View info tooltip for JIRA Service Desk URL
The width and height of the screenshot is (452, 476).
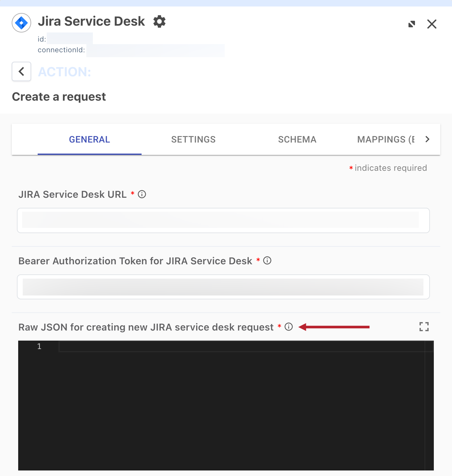point(142,194)
